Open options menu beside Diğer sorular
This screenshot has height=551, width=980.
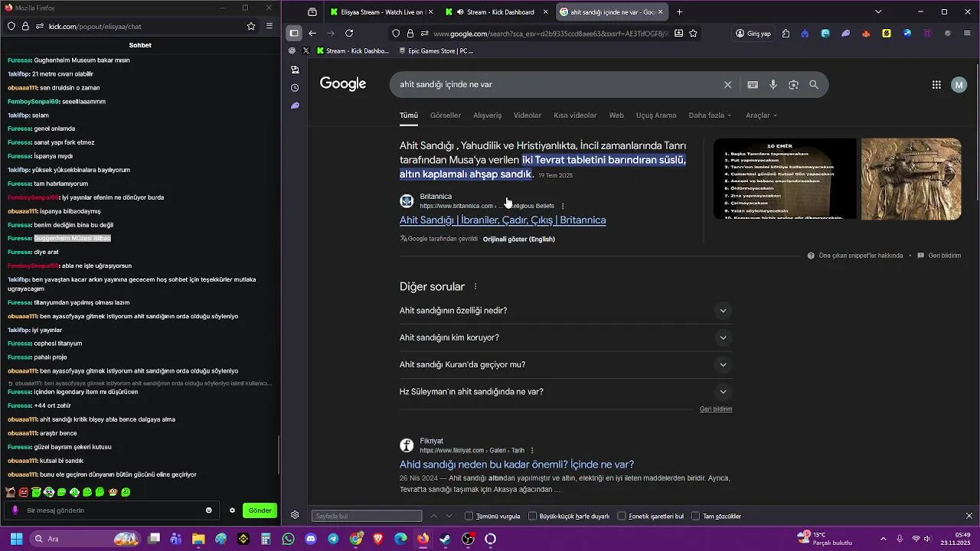[x=475, y=287]
